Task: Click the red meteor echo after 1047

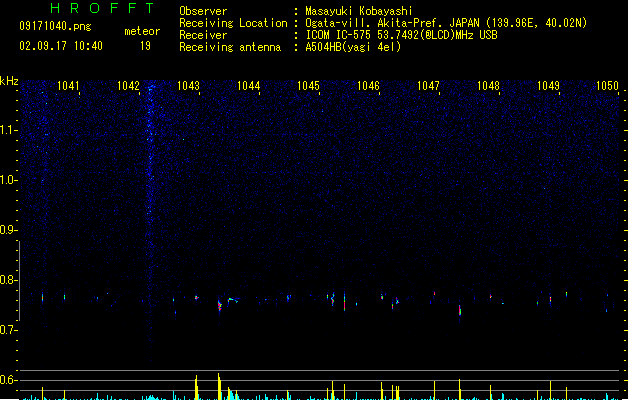Action: click(x=460, y=310)
